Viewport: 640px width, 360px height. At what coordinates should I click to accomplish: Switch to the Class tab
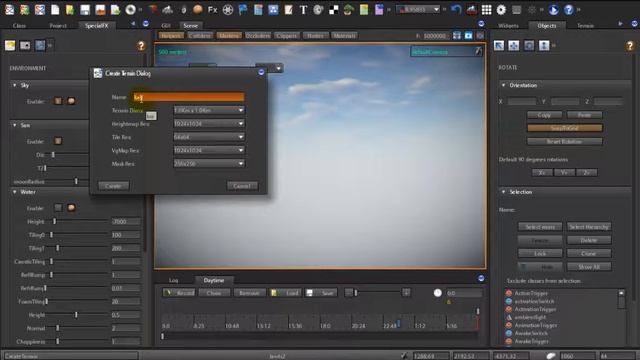[19, 26]
